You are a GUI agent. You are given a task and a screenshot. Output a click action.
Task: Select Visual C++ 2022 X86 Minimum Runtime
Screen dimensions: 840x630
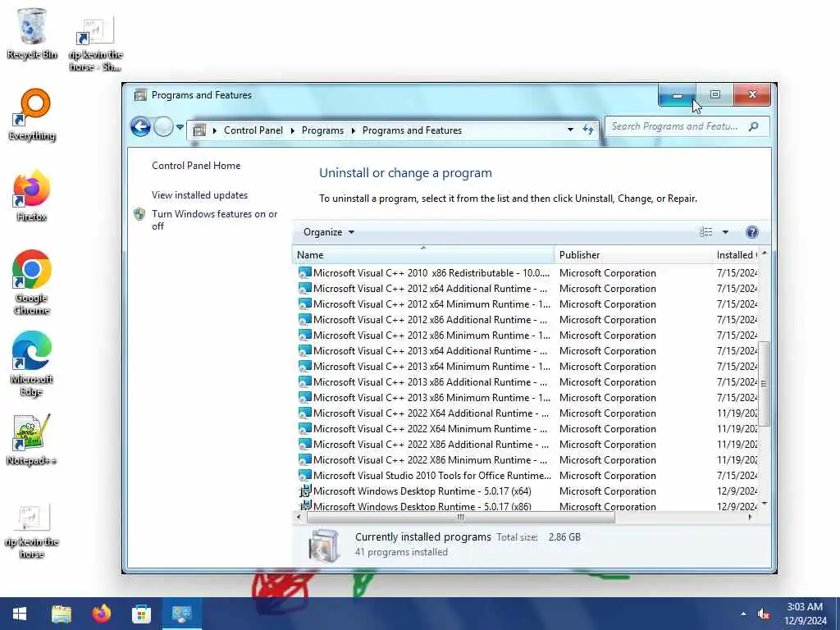[x=527, y=459]
